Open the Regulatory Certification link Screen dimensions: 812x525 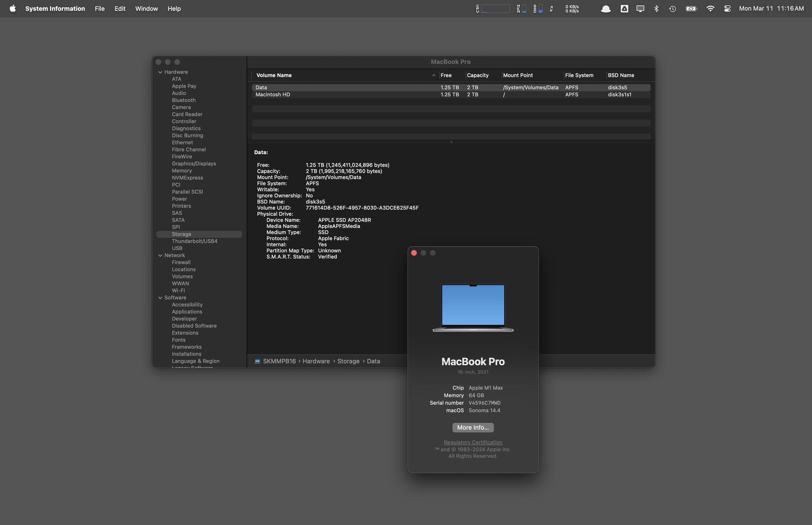(x=473, y=442)
